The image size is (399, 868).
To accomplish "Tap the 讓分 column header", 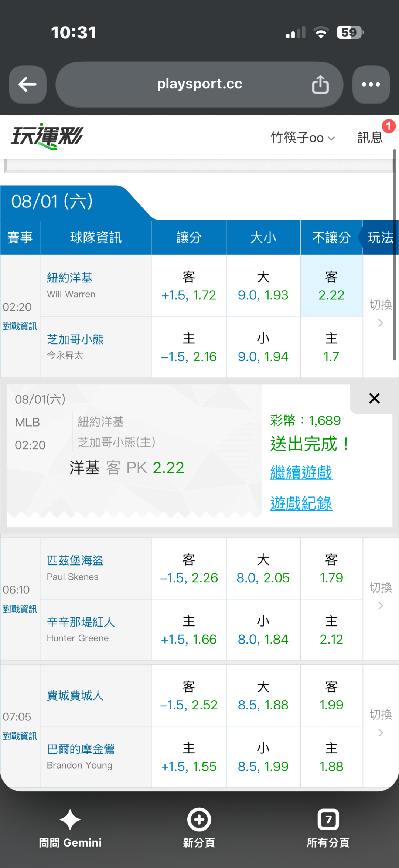I will point(189,237).
